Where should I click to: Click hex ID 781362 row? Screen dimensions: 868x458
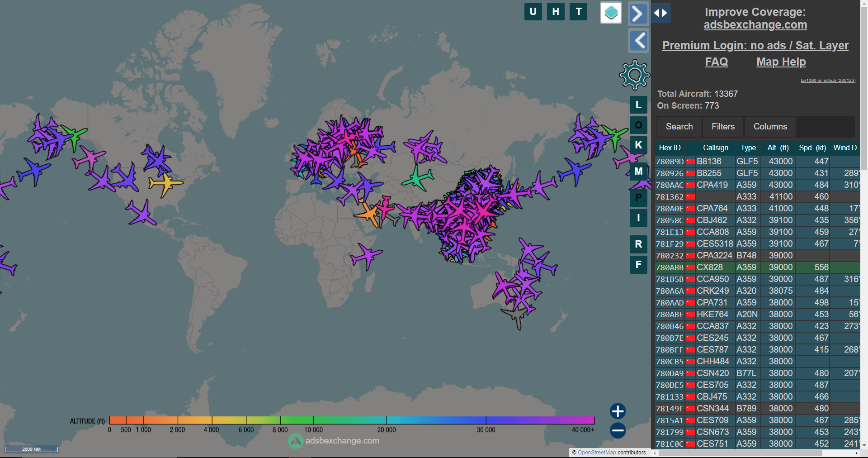[x=757, y=197]
